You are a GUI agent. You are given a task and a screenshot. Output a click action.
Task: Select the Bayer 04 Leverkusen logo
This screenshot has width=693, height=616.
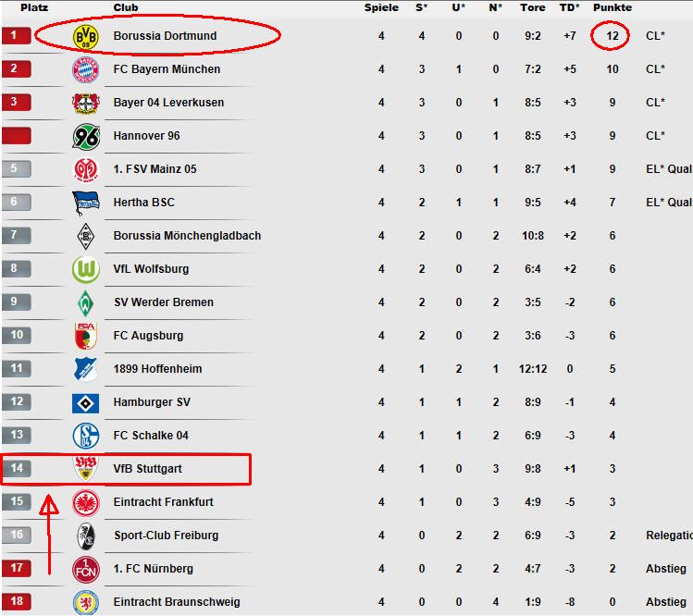tap(85, 103)
